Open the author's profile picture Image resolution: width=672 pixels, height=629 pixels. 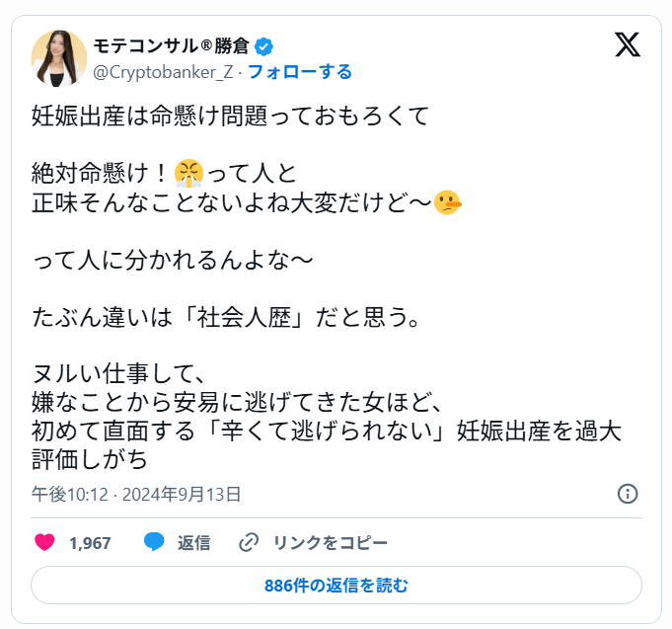pyautogui.click(x=59, y=58)
